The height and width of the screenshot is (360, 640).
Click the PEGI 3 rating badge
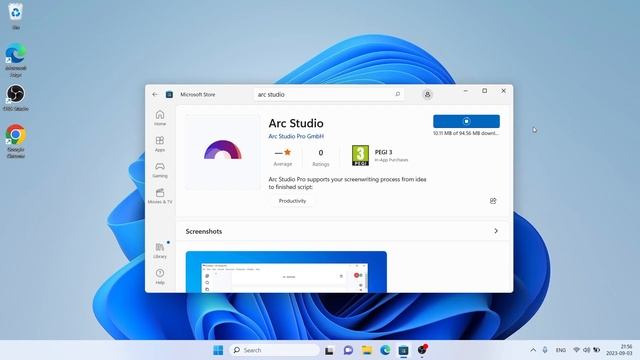360,156
